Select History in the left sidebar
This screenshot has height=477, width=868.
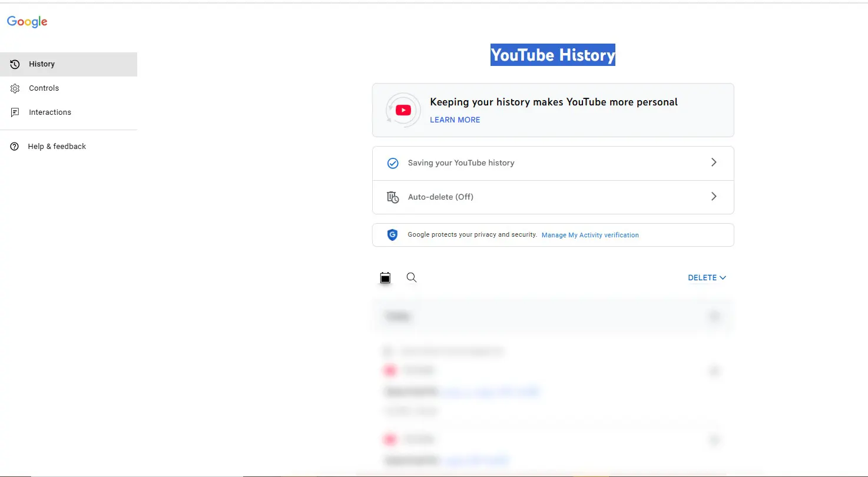tap(42, 64)
